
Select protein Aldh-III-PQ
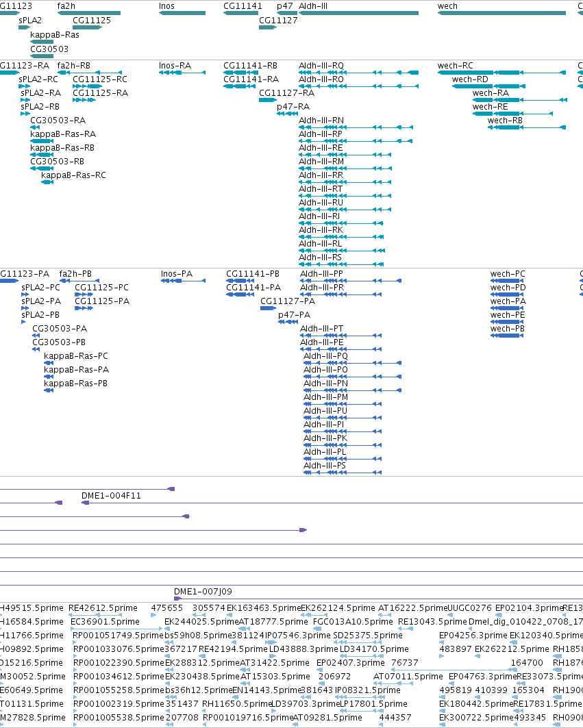(x=325, y=356)
